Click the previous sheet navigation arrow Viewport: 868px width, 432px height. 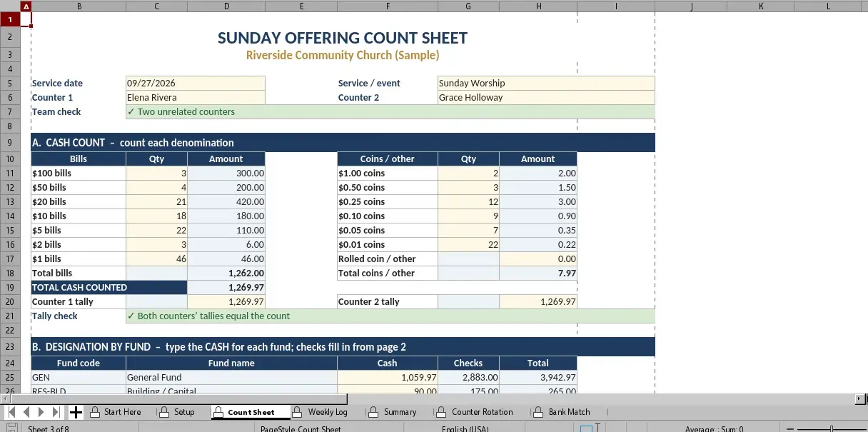click(26, 412)
